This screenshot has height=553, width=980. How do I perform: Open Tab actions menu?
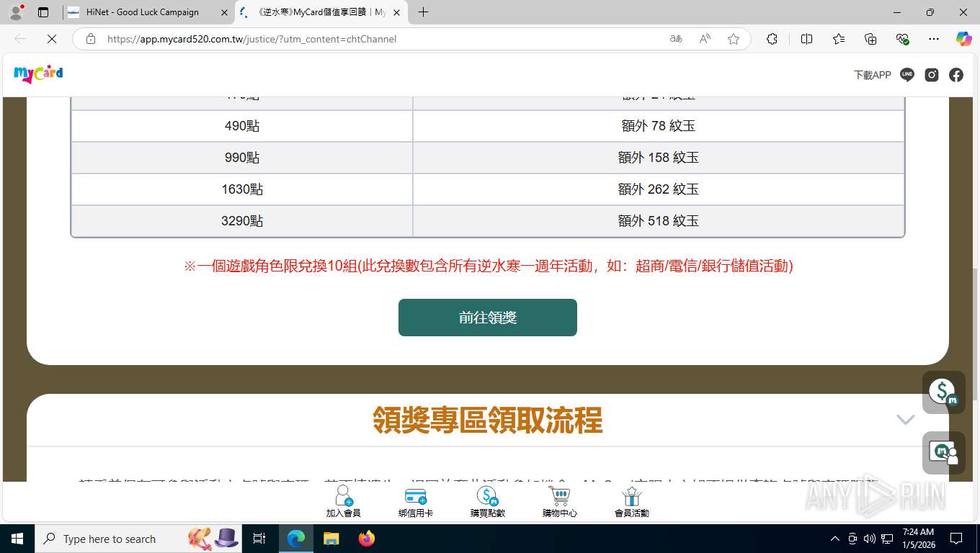click(43, 12)
